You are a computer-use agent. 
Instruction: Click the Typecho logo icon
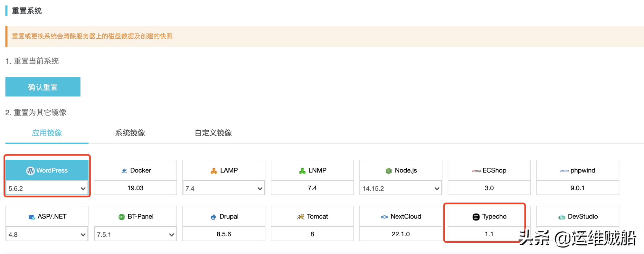[476, 217]
